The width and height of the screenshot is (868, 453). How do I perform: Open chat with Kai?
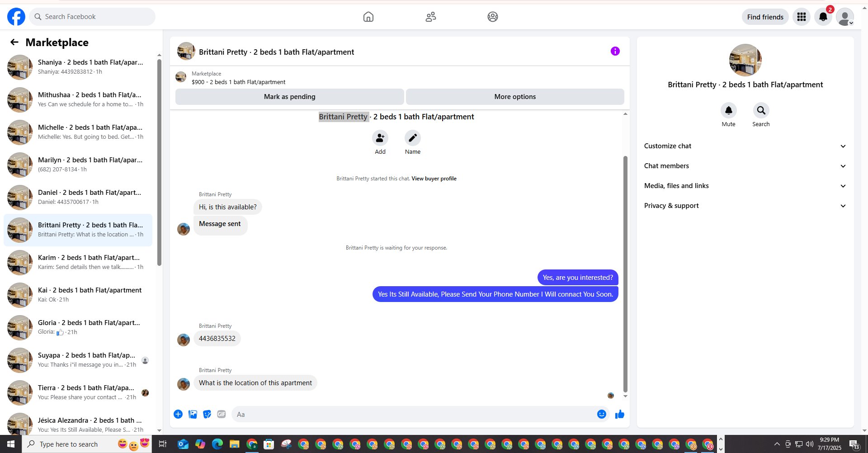coord(78,295)
